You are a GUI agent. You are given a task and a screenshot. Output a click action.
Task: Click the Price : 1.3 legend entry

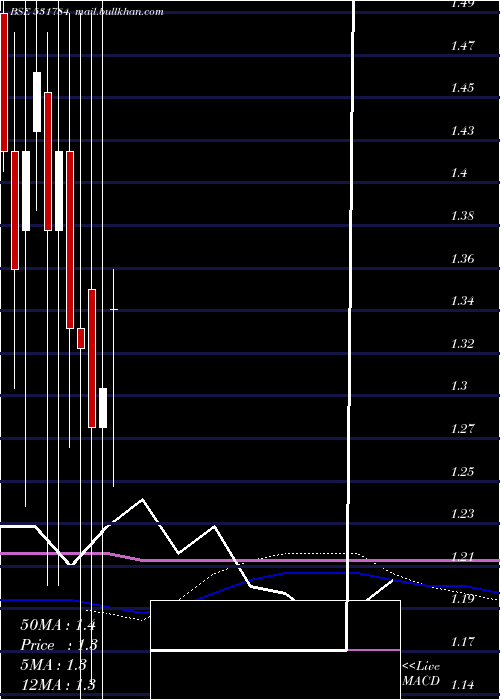59,645
